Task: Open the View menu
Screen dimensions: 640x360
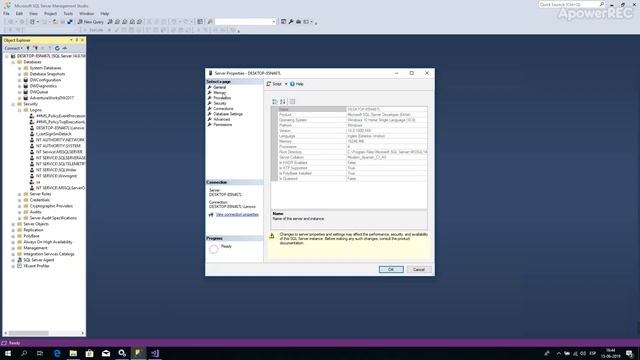Action: tap(33, 13)
